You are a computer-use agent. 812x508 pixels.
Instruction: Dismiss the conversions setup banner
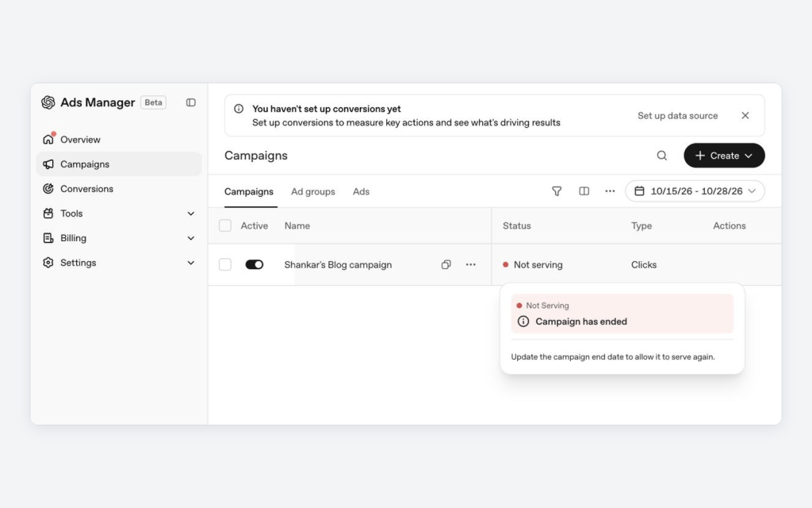[x=745, y=116]
